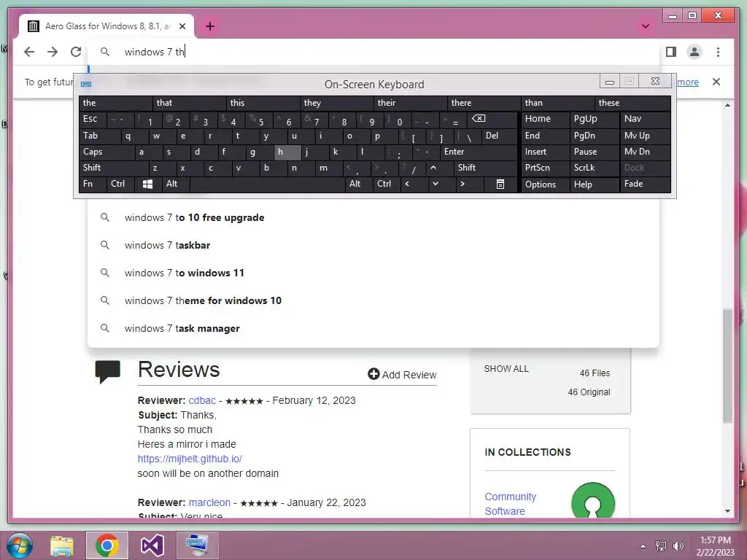This screenshot has width=747, height=560.
Task: Open File Explorer from taskbar
Action: (x=62, y=545)
